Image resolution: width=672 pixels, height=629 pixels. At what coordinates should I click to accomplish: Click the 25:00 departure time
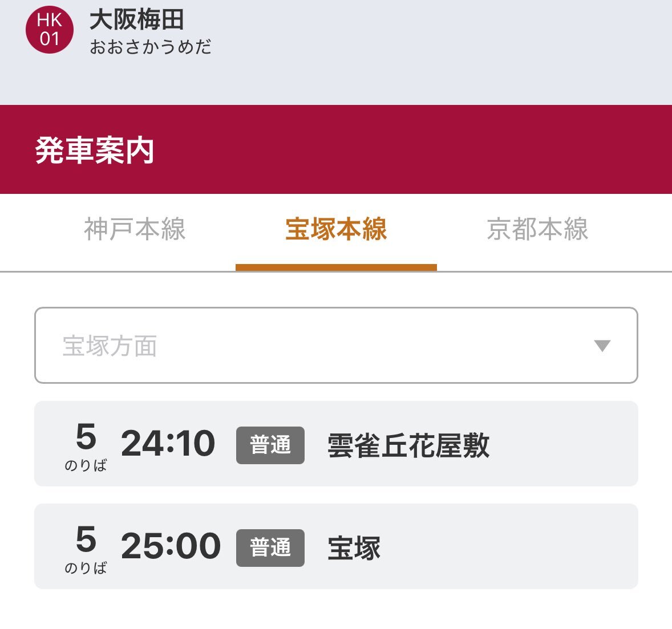coord(171,546)
